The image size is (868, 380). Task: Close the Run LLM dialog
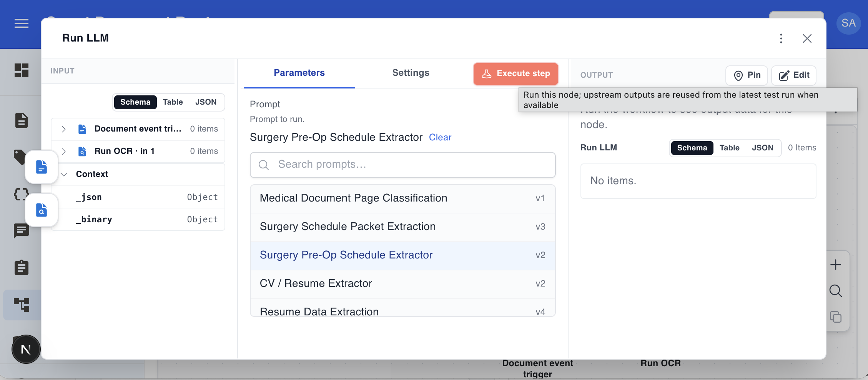pos(807,38)
